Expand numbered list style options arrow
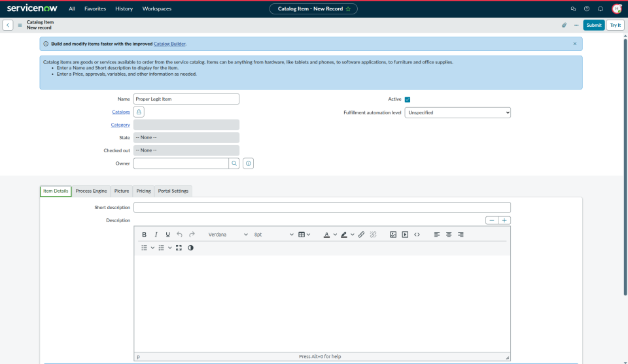The image size is (628, 364). 170,248
